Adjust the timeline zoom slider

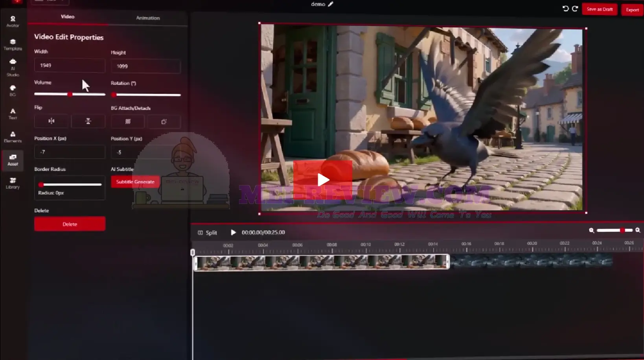(615, 230)
